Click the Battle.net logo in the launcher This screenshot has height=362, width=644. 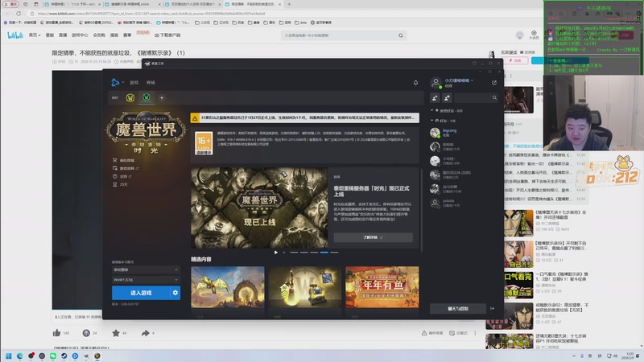click(115, 83)
